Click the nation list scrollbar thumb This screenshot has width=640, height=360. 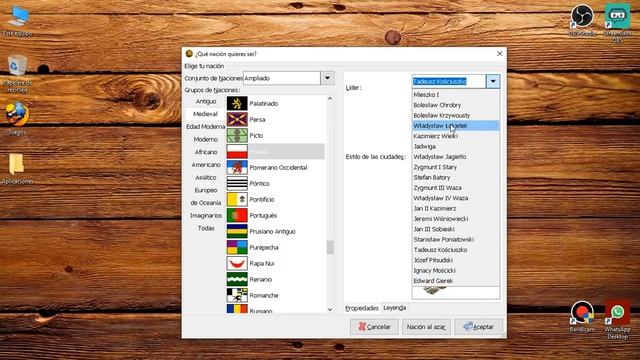pyautogui.click(x=330, y=247)
